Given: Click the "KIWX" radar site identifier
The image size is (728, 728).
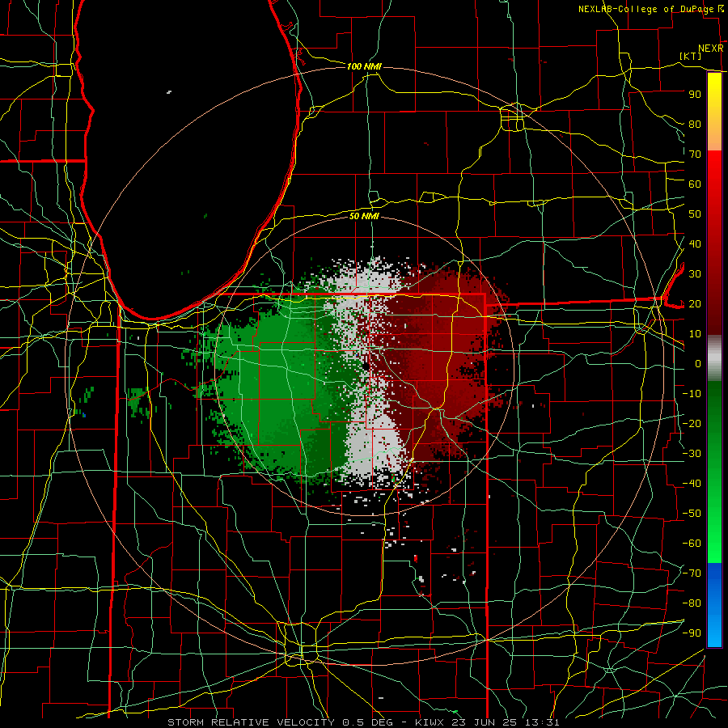Looking at the screenshot, I should 430,722.
